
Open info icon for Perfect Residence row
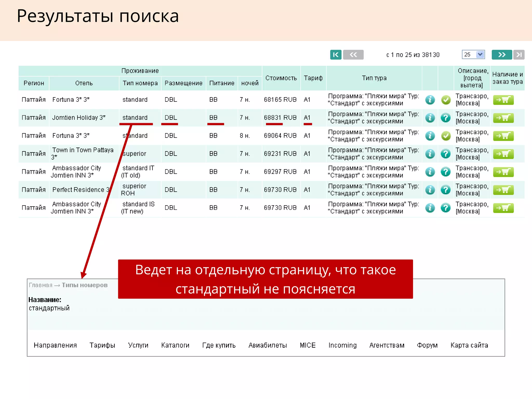click(430, 190)
